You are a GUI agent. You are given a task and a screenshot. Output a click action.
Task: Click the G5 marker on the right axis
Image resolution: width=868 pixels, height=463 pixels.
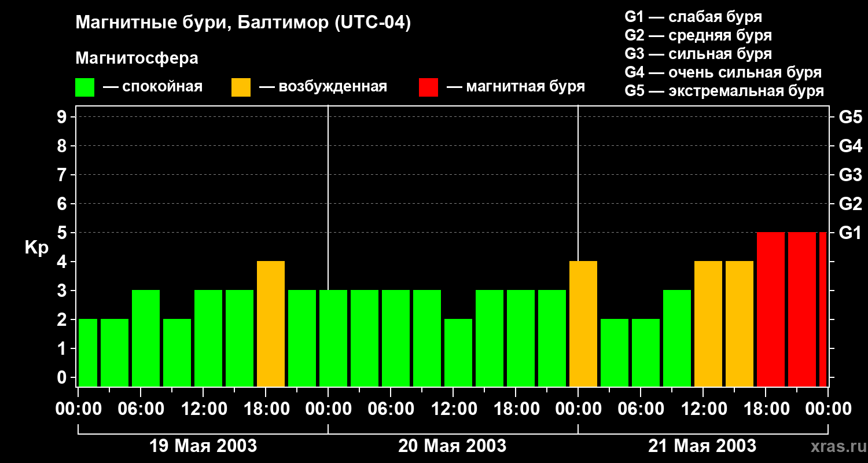850,117
